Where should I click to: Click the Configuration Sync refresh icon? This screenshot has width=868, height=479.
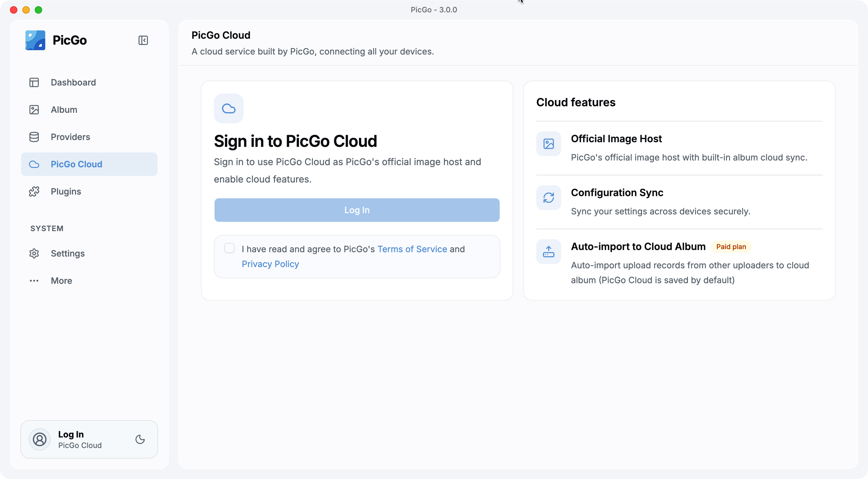[549, 198]
